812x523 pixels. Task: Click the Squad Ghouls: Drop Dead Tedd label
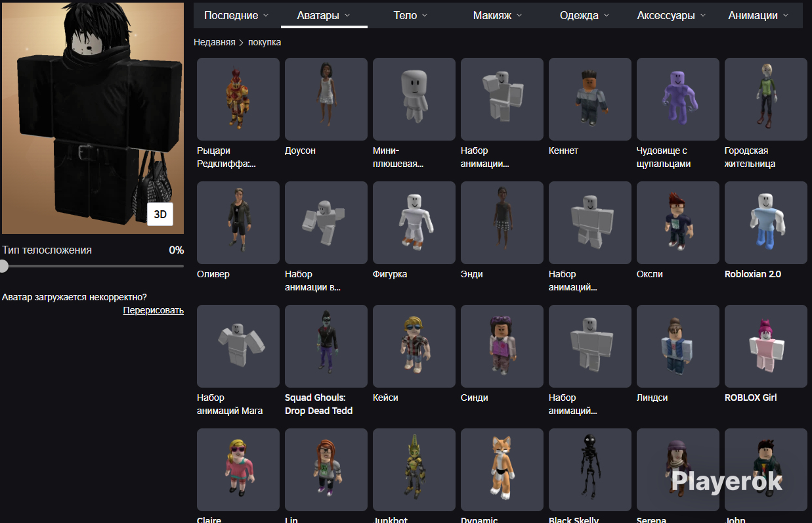coord(319,404)
